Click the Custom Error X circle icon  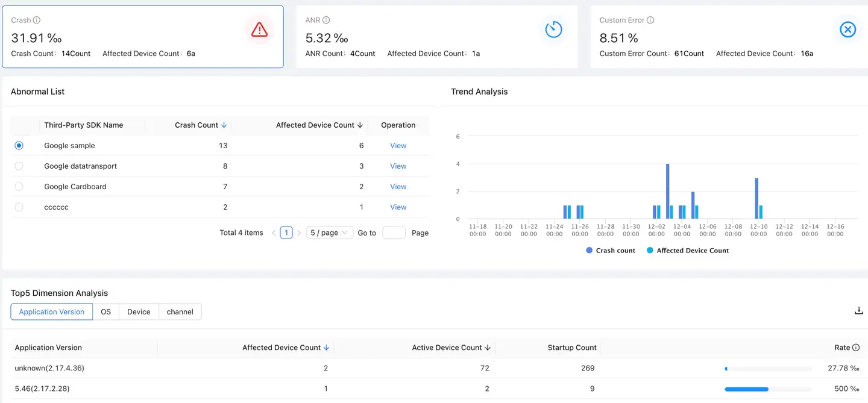[x=848, y=30]
